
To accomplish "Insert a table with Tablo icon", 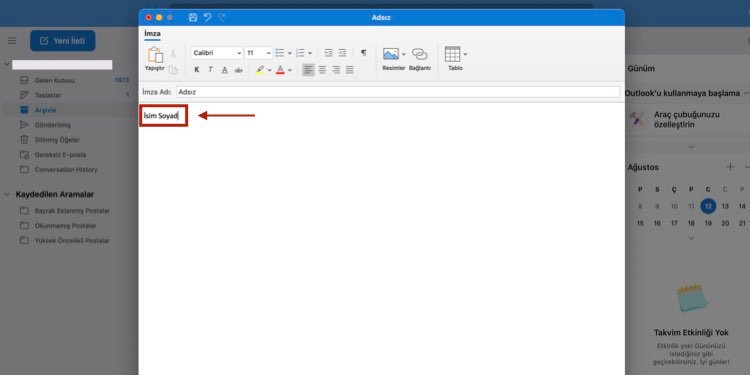I will pyautogui.click(x=452, y=54).
